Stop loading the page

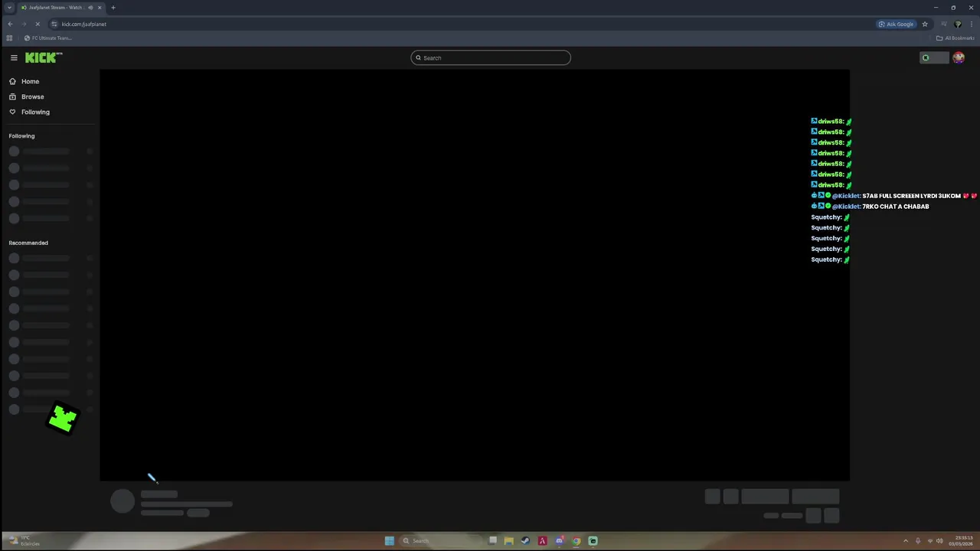37,24
